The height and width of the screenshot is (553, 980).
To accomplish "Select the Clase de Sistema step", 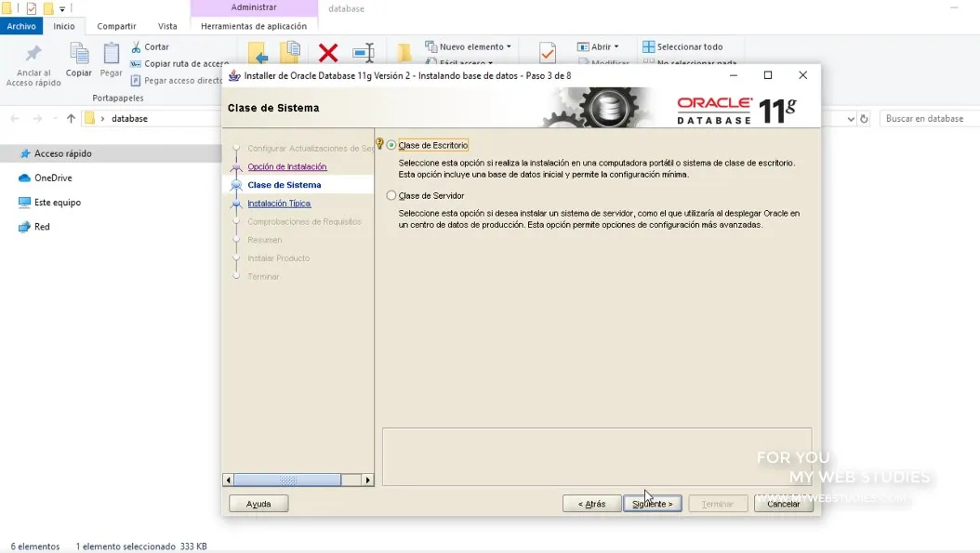I will (x=285, y=185).
